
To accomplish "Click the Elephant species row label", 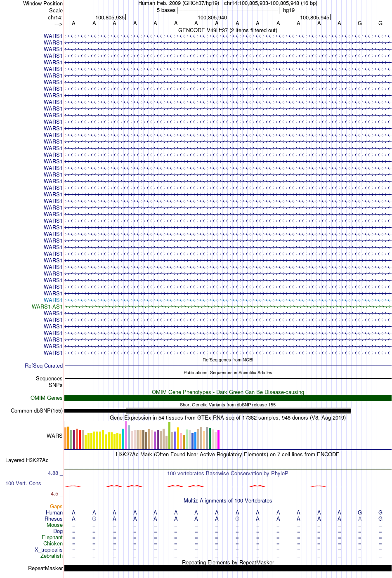I will [x=52, y=537].
